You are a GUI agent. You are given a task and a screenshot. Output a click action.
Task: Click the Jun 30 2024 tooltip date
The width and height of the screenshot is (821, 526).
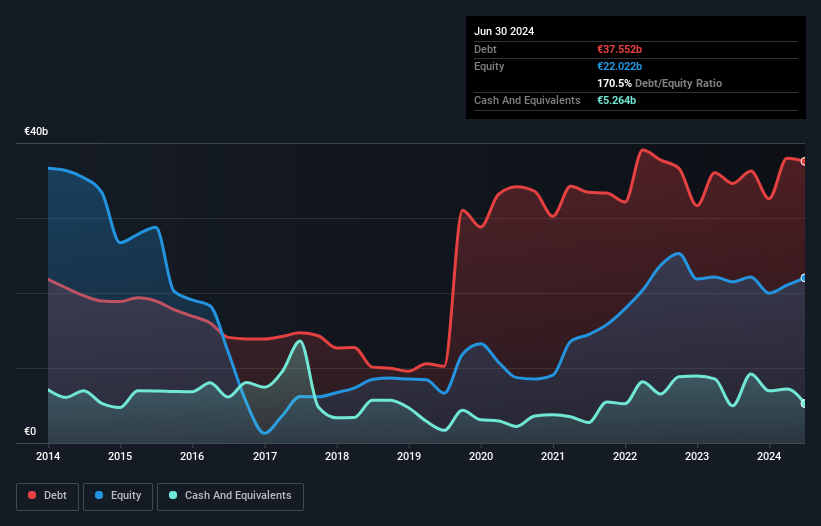504,31
